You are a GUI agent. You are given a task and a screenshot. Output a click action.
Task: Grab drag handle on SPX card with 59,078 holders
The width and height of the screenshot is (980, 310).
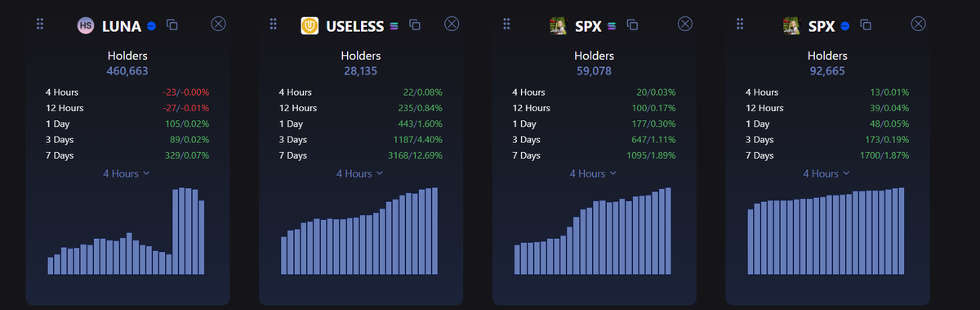(507, 25)
